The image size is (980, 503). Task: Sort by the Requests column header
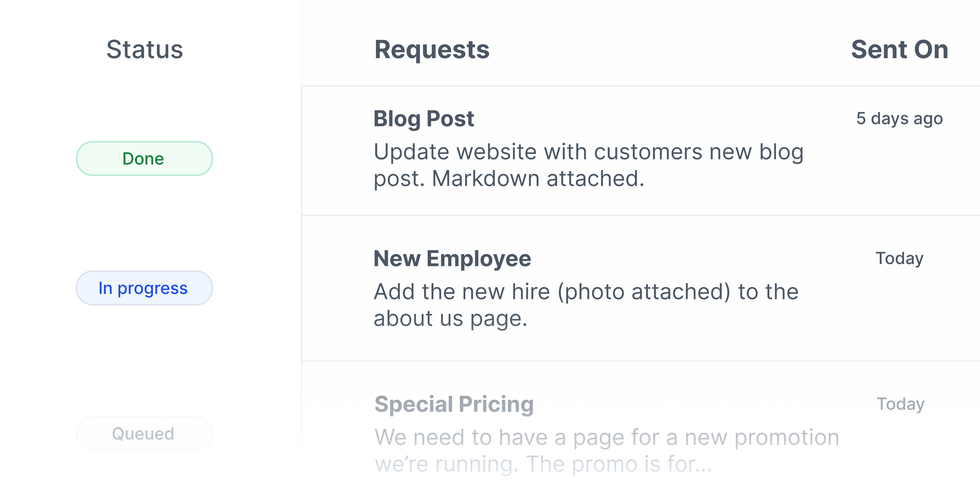432,50
